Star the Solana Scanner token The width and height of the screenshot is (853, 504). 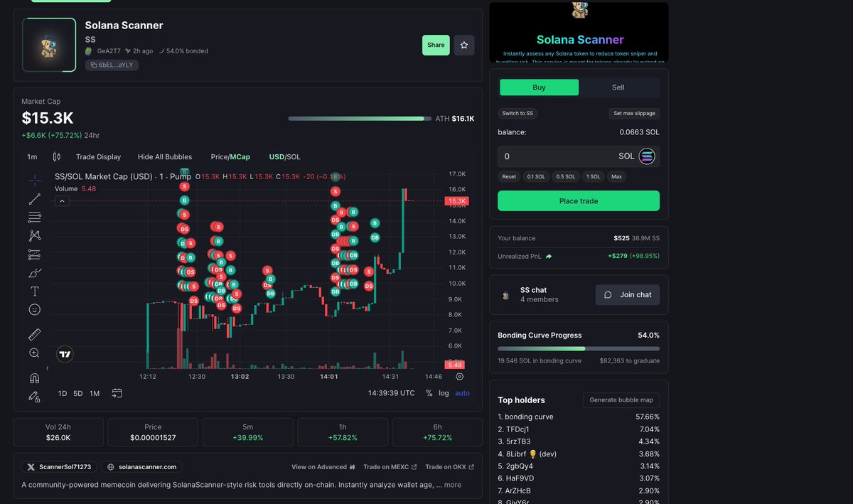pos(464,45)
